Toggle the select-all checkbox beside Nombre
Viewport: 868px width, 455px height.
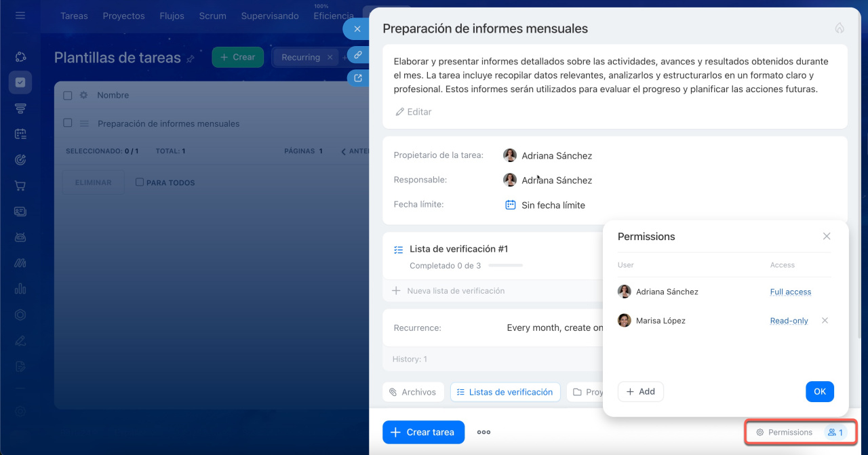tap(68, 96)
